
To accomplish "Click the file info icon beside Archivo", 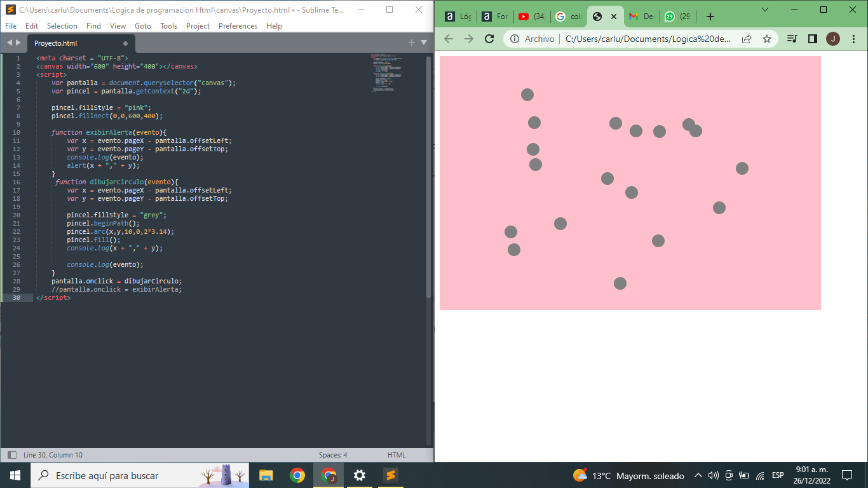I will click(515, 39).
